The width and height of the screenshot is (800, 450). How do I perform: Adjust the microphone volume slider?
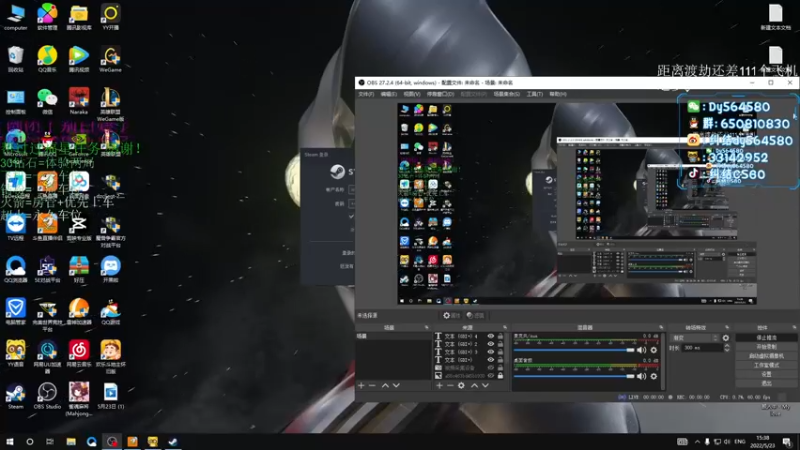pyautogui.click(x=574, y=350)
